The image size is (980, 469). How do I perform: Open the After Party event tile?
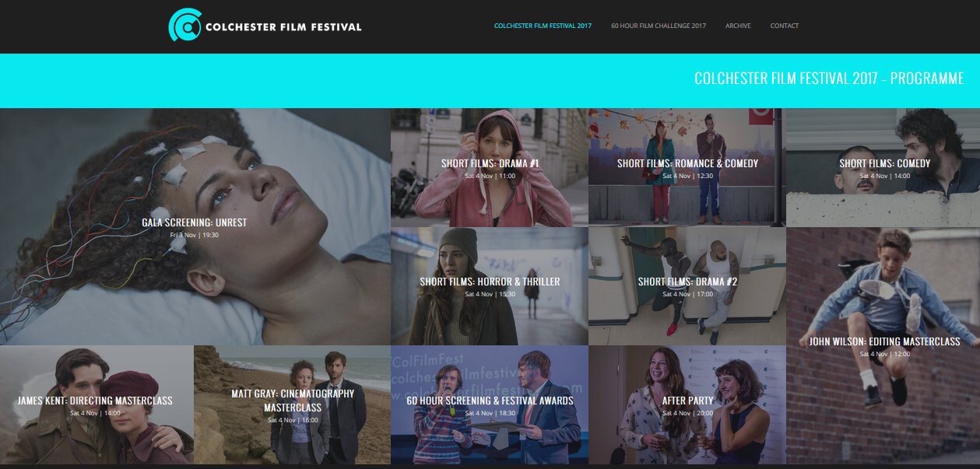pos(687,404)
